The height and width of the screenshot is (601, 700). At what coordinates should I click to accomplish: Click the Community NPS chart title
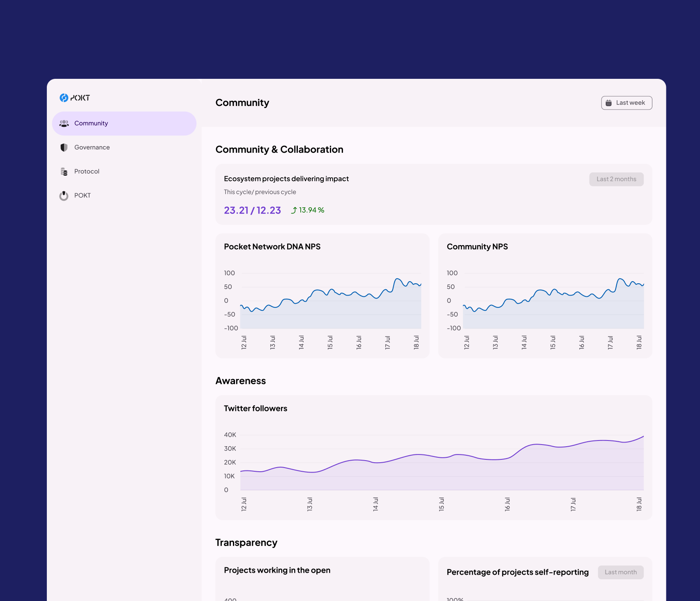pos(477,247)
